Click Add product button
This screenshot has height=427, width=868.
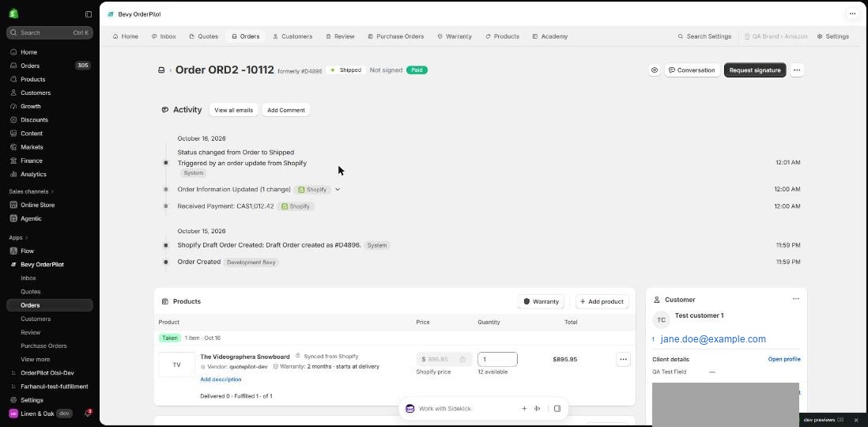click(602, 302)
